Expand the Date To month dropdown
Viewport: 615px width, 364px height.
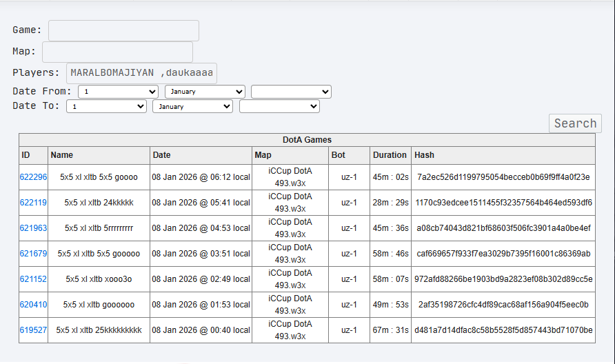click(x=192, y=106)
